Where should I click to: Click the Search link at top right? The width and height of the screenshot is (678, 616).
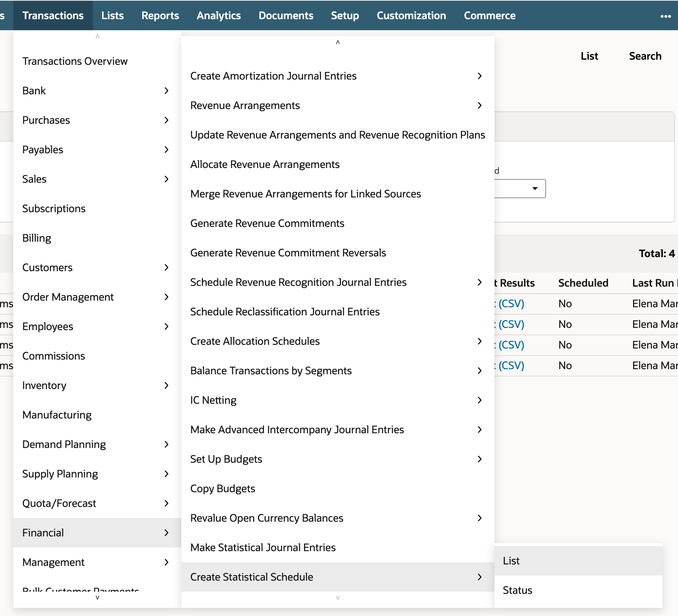(645, 56)
